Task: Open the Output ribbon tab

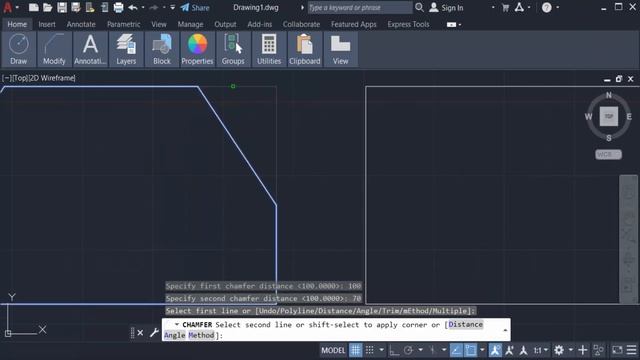Action: point(225,24)
